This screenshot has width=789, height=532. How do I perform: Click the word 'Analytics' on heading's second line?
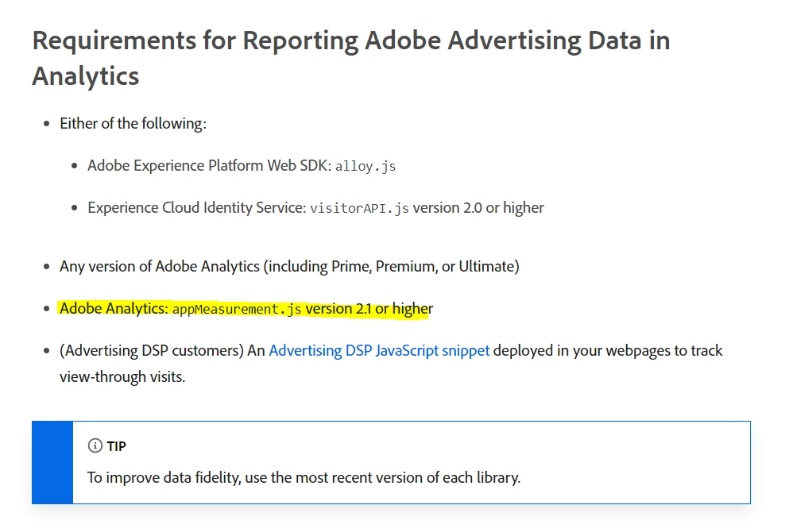tap(86, 76)
